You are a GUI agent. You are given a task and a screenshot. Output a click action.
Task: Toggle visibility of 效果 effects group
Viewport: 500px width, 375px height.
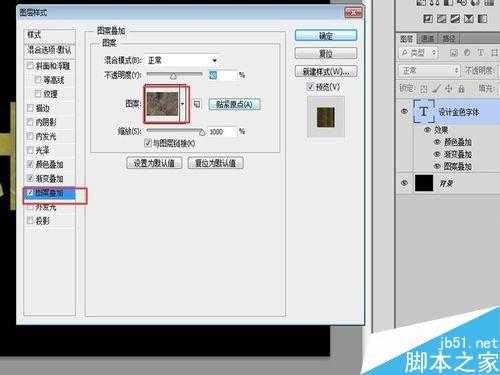coord(428,130)
